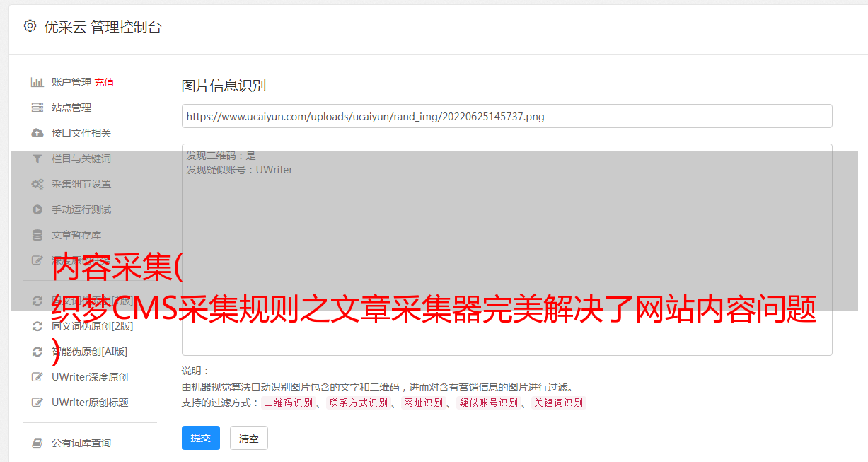Submit with the blue 提交 button
The image size is (868, 462).
pos(201,438)
